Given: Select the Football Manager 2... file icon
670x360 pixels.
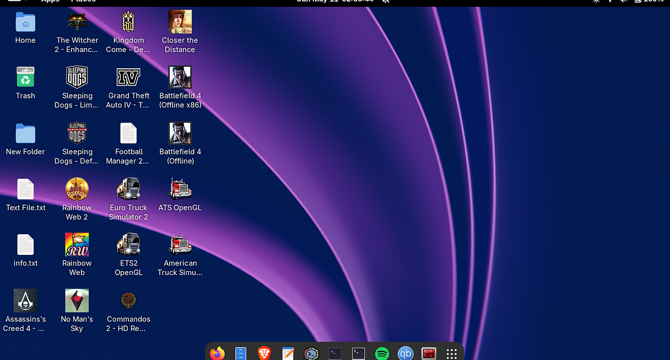Looking at the screenshot, I should pyautogui.click(x=128, y=133).
